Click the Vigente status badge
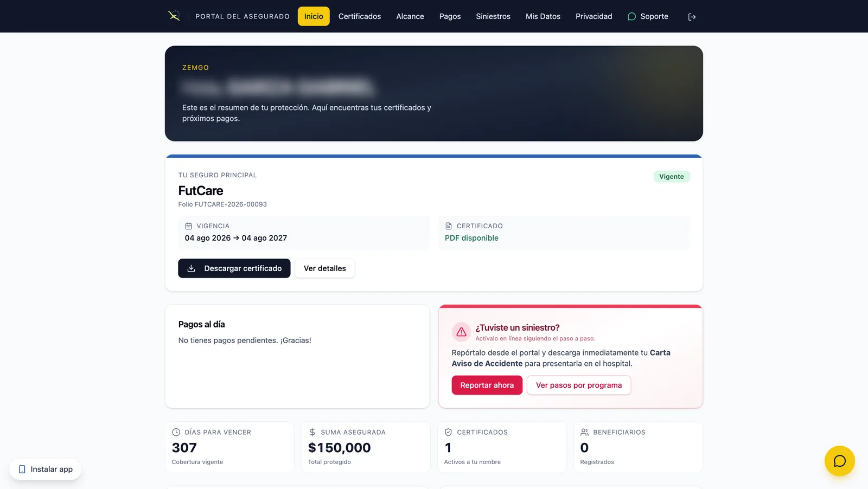The image size is (868, 489). (672, 176)
